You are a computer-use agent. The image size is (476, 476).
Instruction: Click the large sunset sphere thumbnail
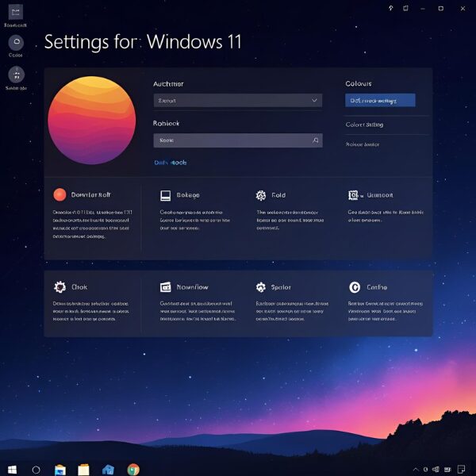(92, 121)
